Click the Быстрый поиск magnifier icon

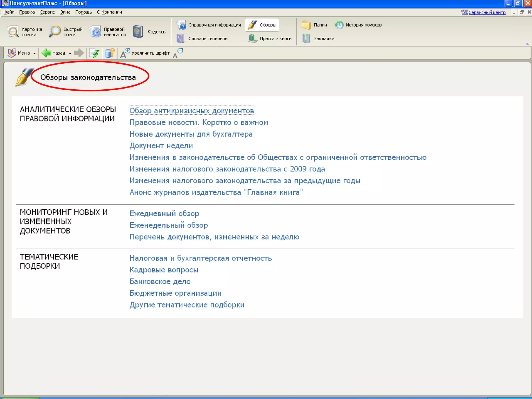pos(55,32)
